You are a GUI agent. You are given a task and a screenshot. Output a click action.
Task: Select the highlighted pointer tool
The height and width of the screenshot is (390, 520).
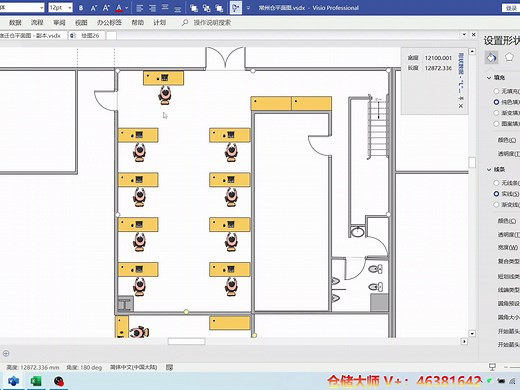236,8
